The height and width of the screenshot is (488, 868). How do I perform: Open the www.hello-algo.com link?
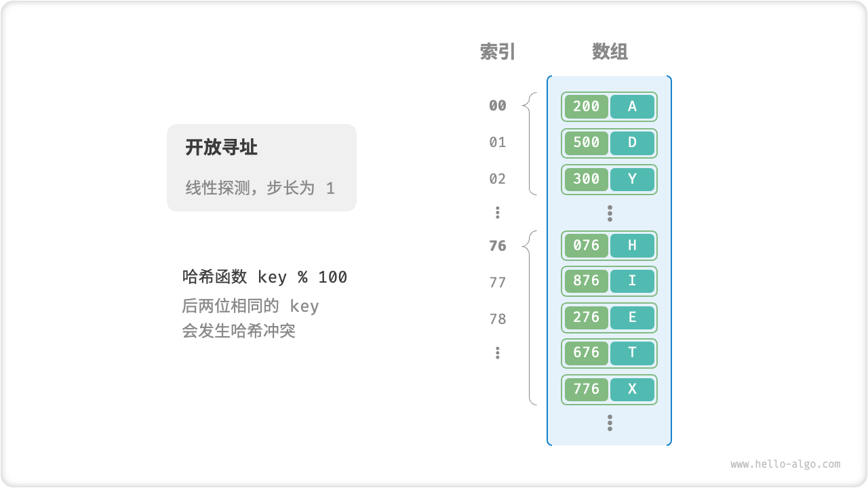pos(785,464)
